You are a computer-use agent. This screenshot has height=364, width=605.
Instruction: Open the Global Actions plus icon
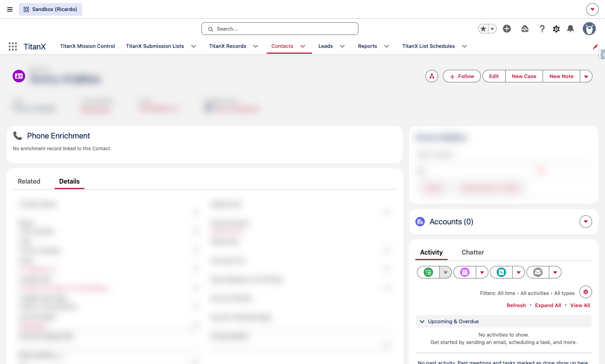507,29
